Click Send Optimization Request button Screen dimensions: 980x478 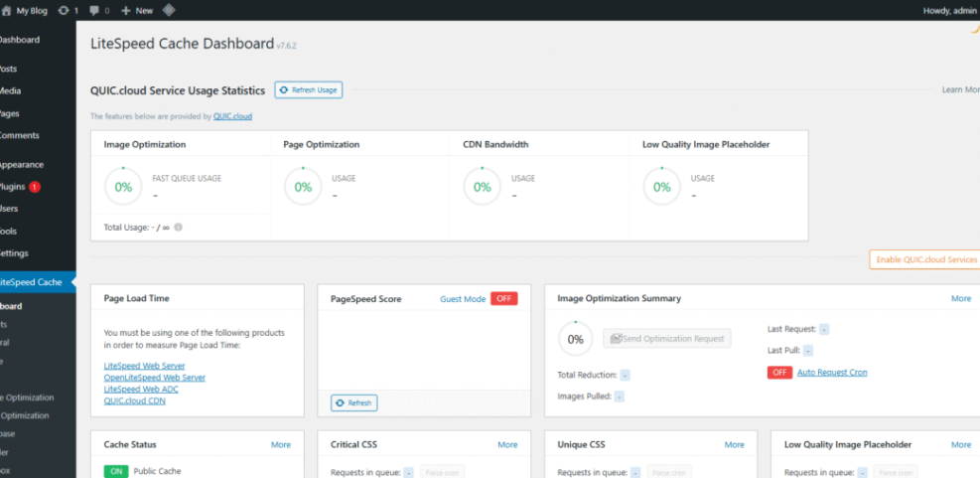point(667,339)
